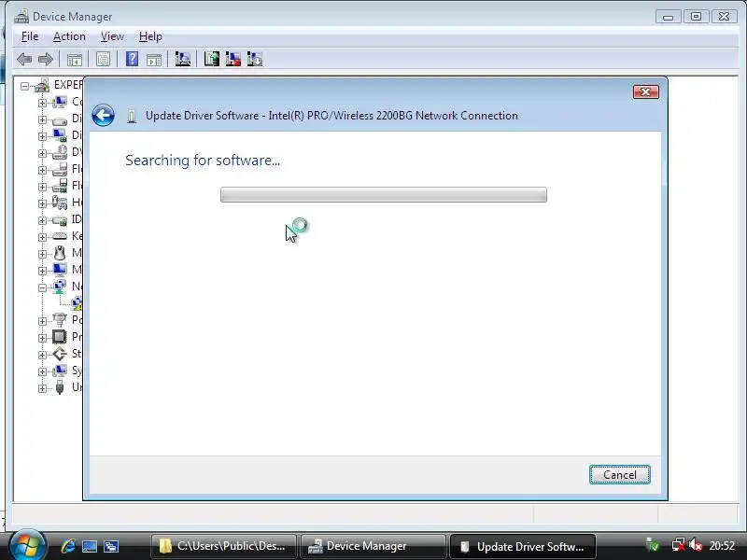
Task: Minimize the Device Manager window
Action: 668,17
